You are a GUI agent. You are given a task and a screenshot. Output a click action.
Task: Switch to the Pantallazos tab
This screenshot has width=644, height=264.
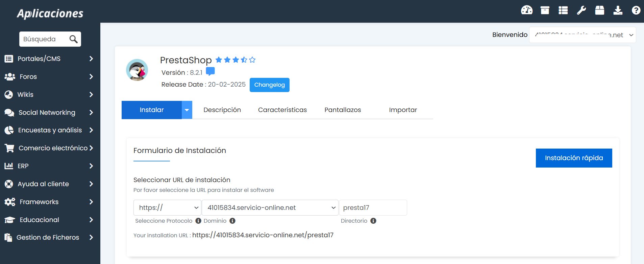click(343, 110)
